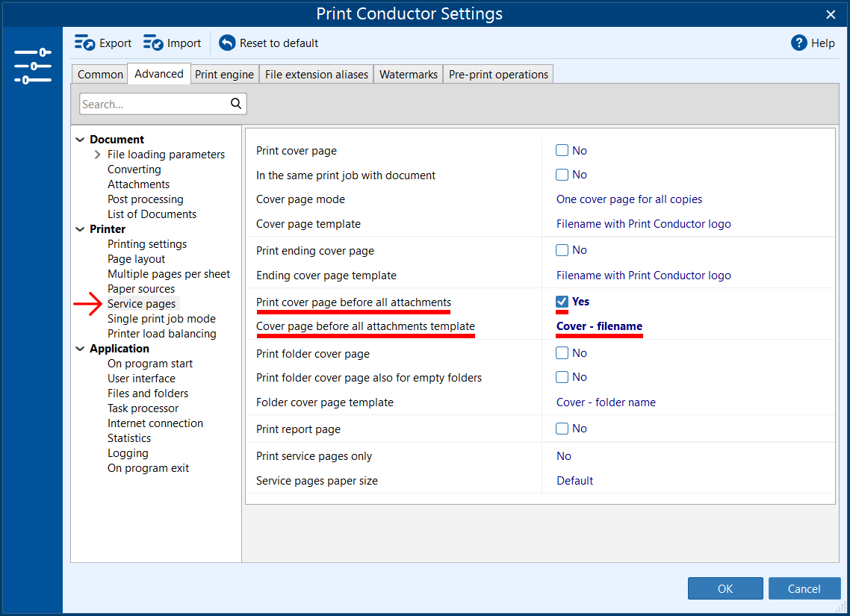Open Cover page mode value dropdown
Viewport: 850px width, 616px height.
[629, 199]
